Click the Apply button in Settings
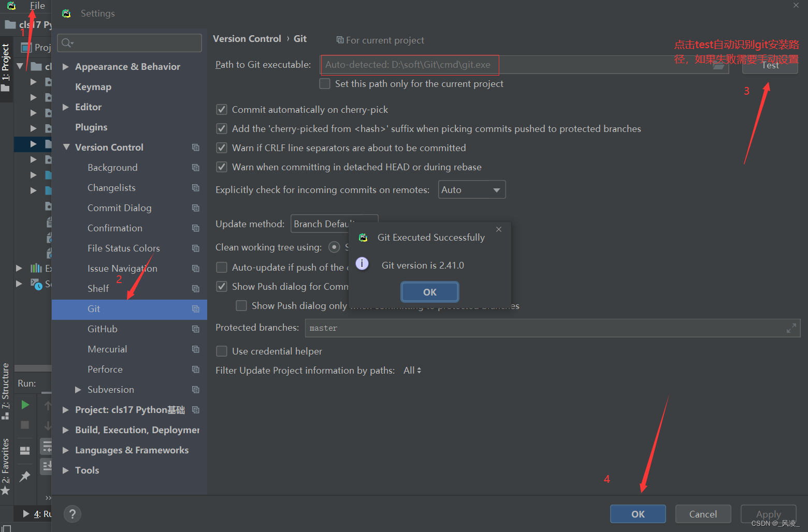Screen dimensions: 808x532 (769, 514)
